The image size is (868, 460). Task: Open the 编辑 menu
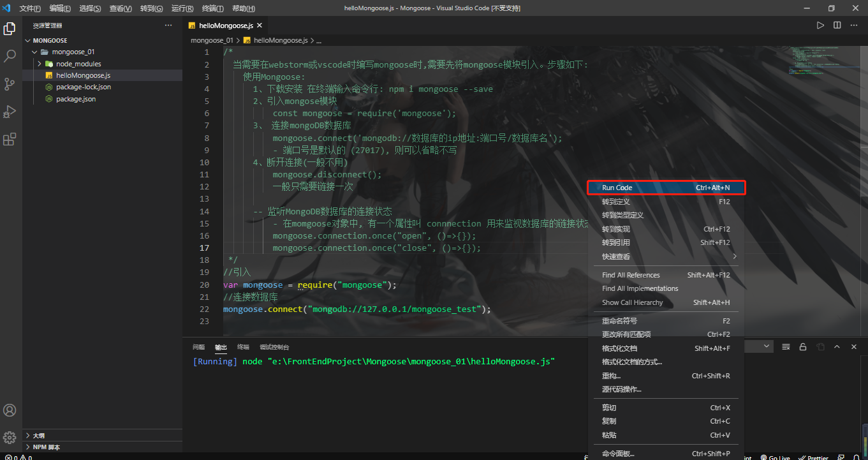click(x=60, y=8)
